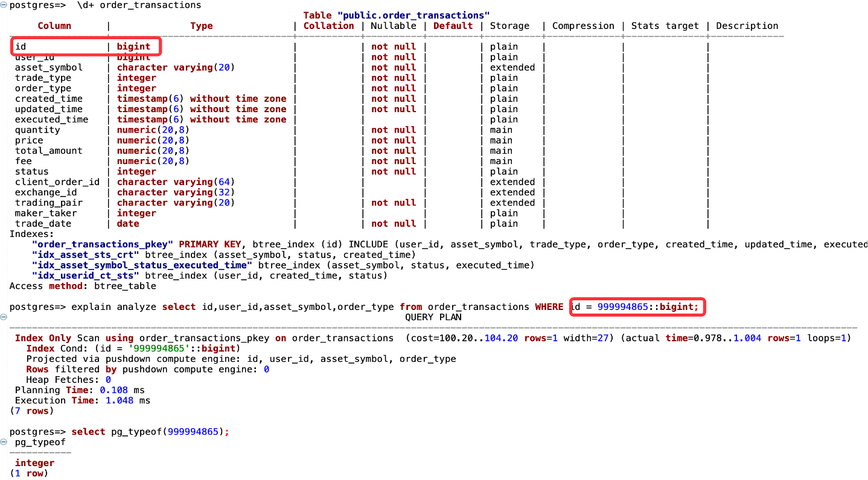This screenshot has height=480, width=868.
Task: Click the Description column header
Action: pyautogui.click(x=747, y=26)
